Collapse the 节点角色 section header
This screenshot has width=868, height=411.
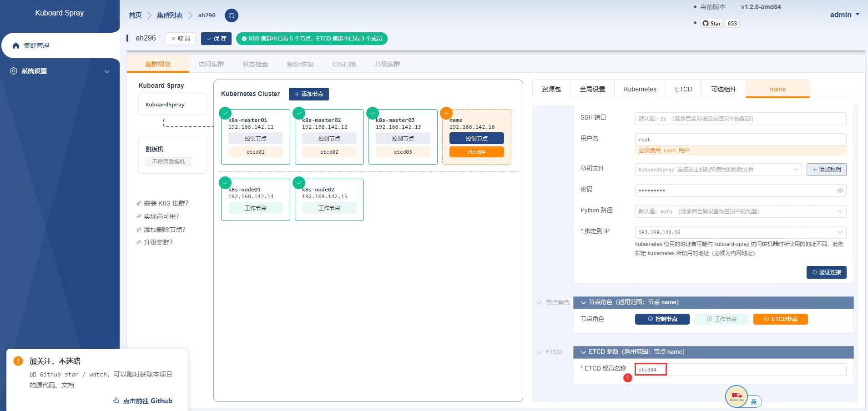click(x=713, y=302)
